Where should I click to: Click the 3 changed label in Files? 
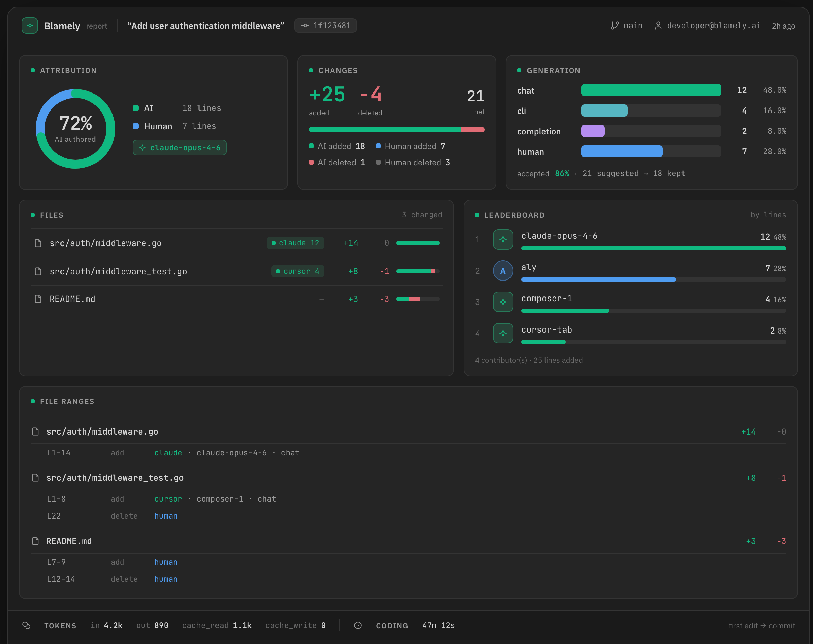422,215
